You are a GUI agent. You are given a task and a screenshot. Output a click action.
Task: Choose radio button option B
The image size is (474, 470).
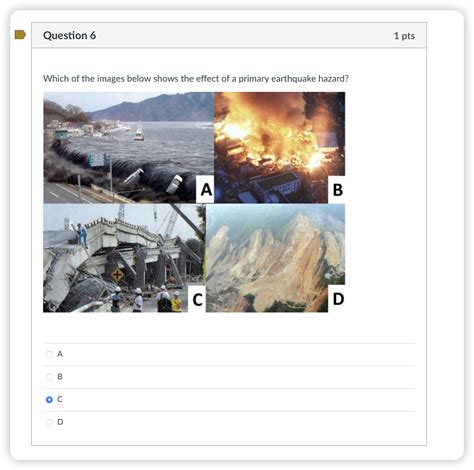click(x=49, y=377)
